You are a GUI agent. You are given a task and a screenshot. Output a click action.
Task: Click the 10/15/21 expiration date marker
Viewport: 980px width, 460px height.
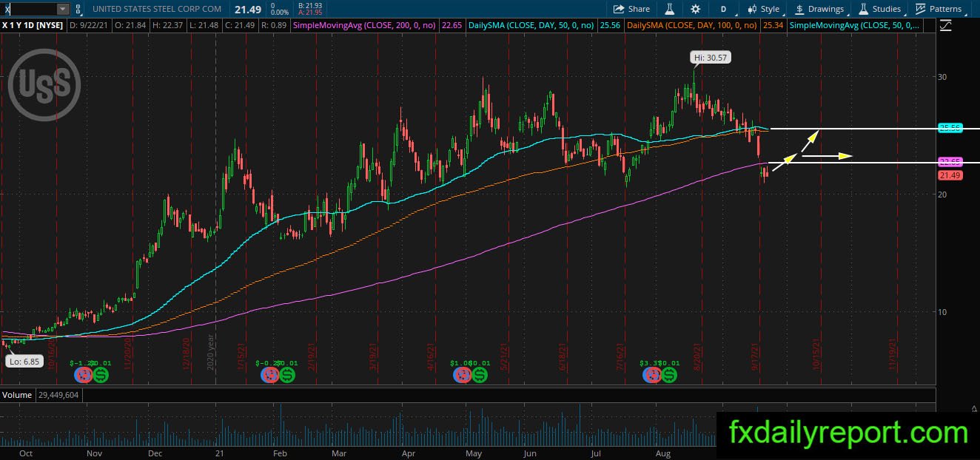(817, 356)
